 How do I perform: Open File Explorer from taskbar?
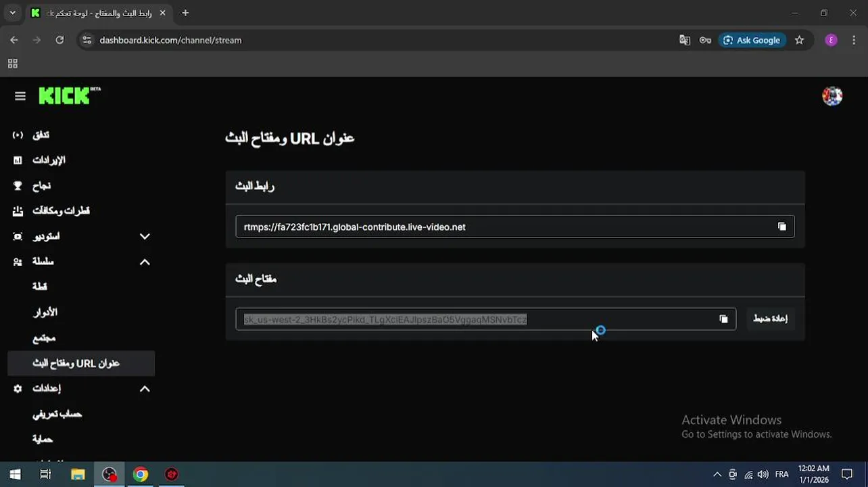(78, 474)
